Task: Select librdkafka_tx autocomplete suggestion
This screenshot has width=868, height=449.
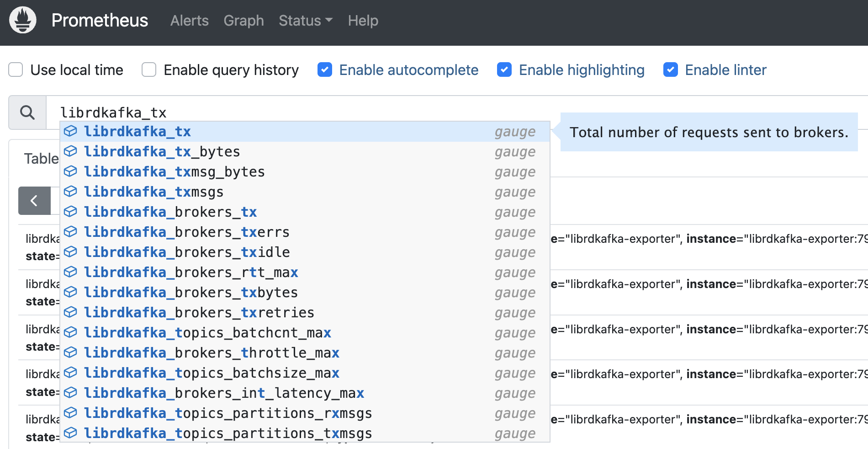Action: click(305, 131)
